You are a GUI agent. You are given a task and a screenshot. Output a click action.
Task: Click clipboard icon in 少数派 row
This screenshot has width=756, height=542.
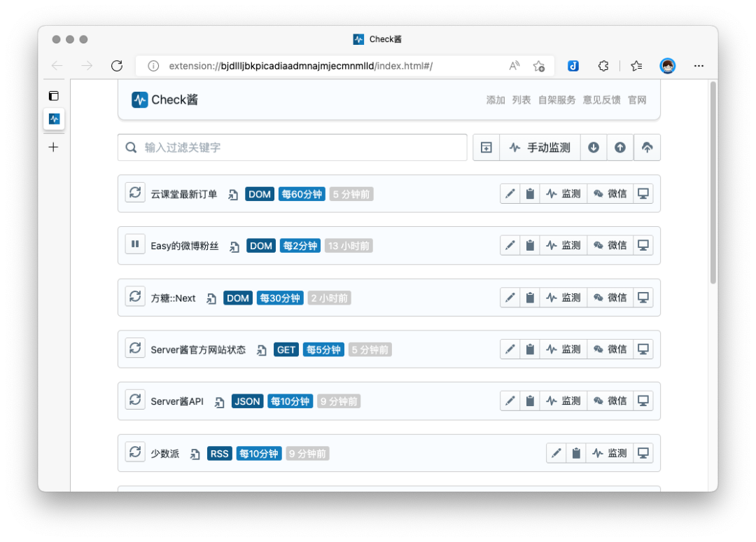click(x=576, y=453)
